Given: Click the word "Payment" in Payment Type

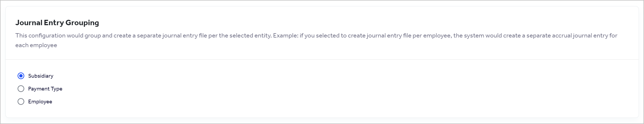Looking at the screenshot, I should 39,89.
